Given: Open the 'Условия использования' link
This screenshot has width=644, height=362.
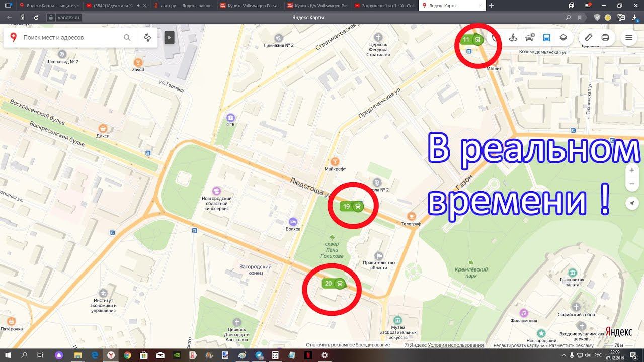Looking at the screenshot, I should (x=455, y=345).
